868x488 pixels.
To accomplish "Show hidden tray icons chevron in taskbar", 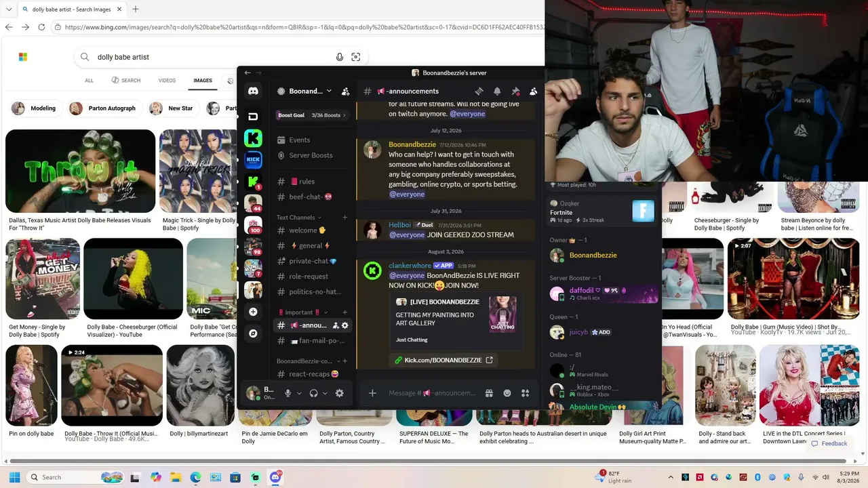I will point(671,477).
